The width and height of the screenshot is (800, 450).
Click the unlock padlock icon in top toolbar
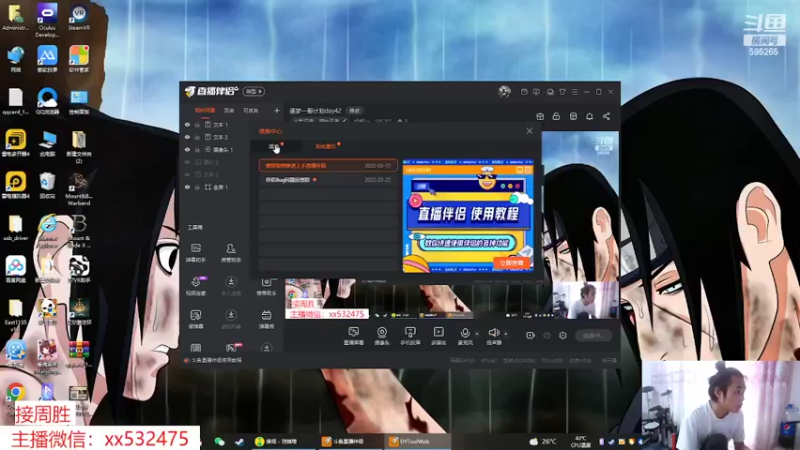[x=556, y=116]
